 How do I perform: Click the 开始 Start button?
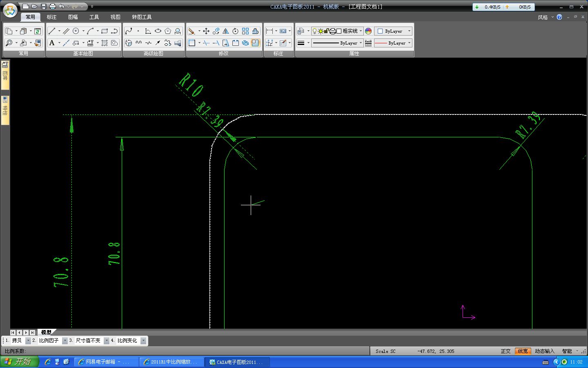(x=19, y=362)
